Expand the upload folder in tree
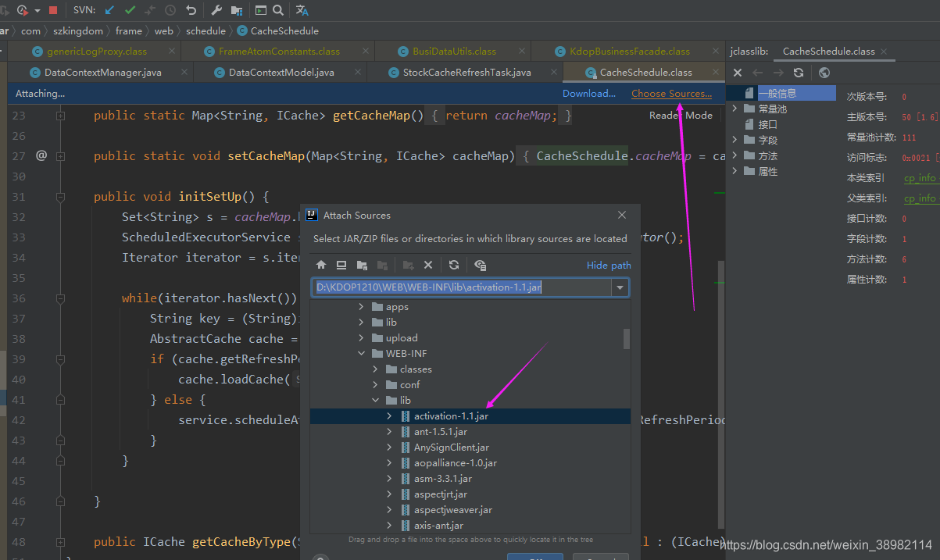940x560 pixels. pyautogui.click(x=361, y=337)
